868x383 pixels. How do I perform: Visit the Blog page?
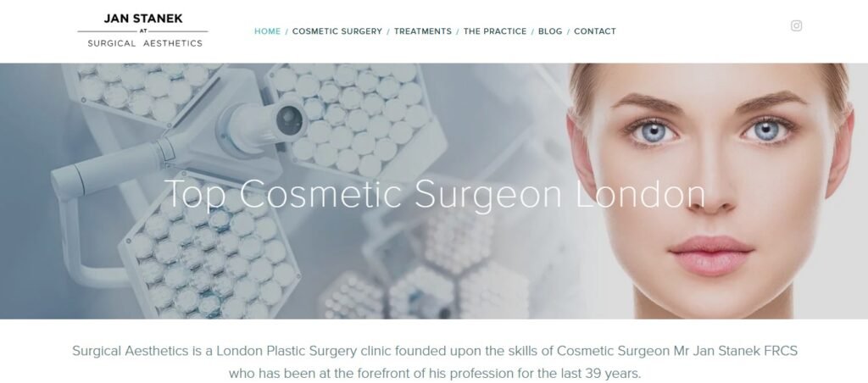coord(550,31)
